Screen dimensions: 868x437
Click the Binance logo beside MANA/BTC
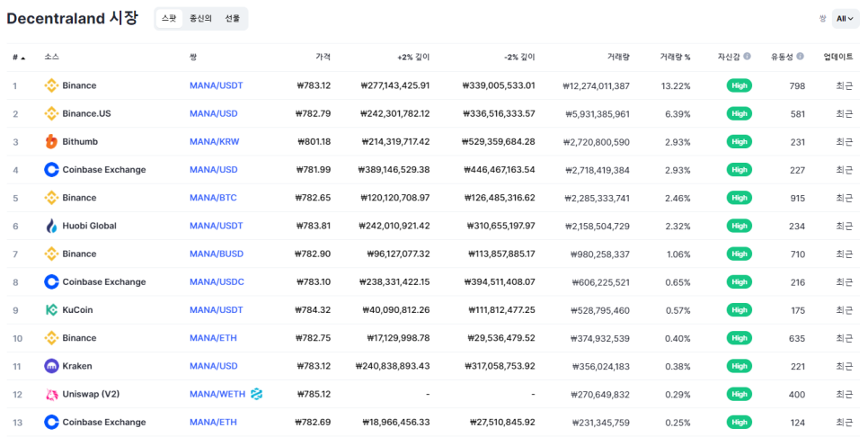point(51,198)
